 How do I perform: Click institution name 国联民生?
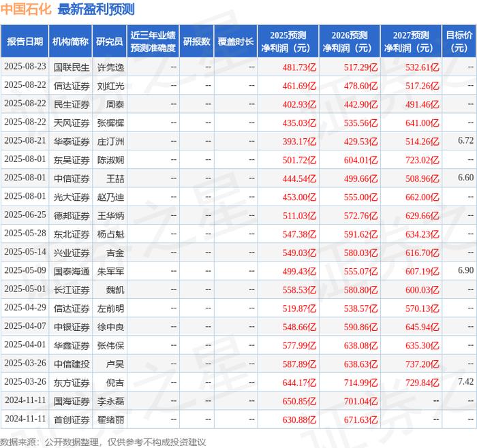(72, 67)
